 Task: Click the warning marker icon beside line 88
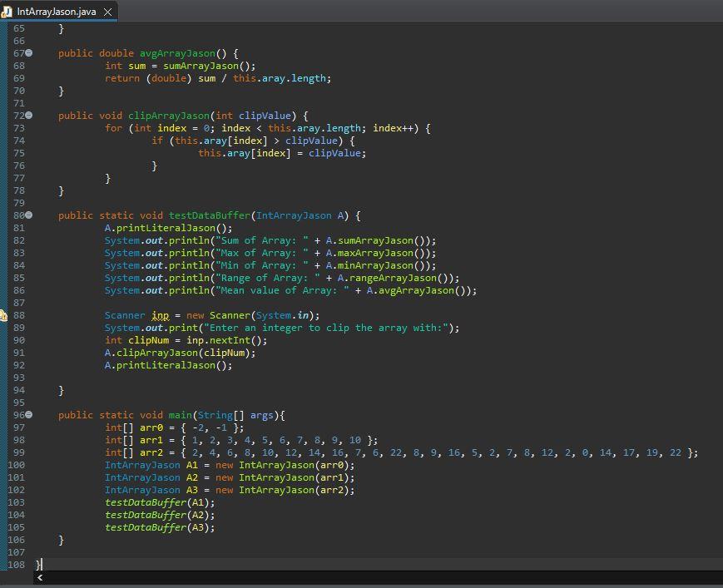tap(3, 316)
